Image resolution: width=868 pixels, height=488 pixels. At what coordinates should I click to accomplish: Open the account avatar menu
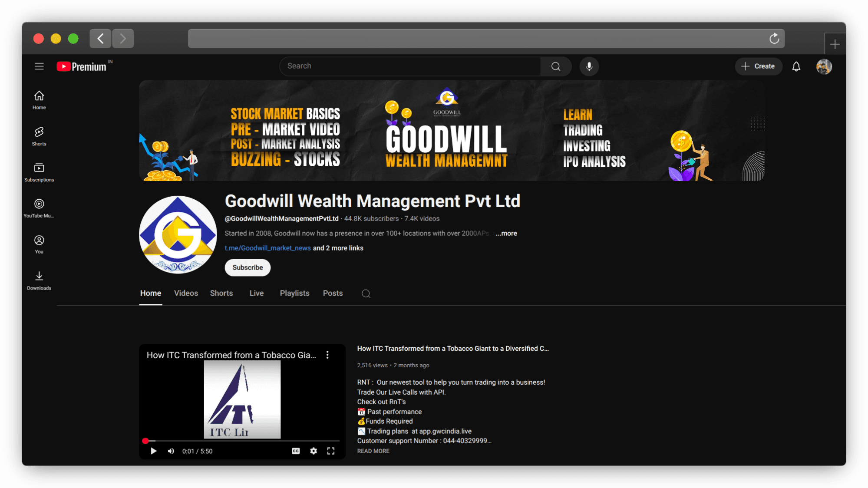coord(824,66)
